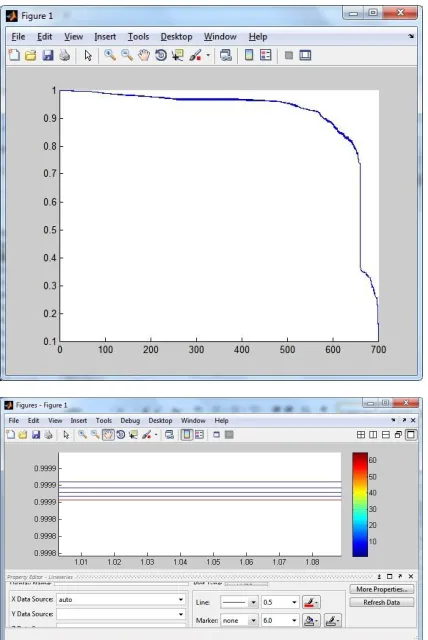Click New Figure icon in upper Figure 1 window

click(x=14, y=55)
